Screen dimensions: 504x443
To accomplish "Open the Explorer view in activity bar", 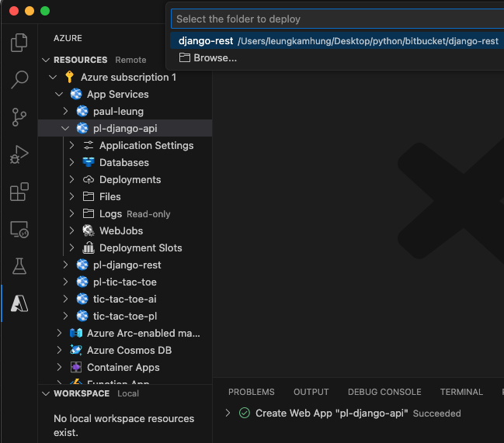I will [19, 43].
